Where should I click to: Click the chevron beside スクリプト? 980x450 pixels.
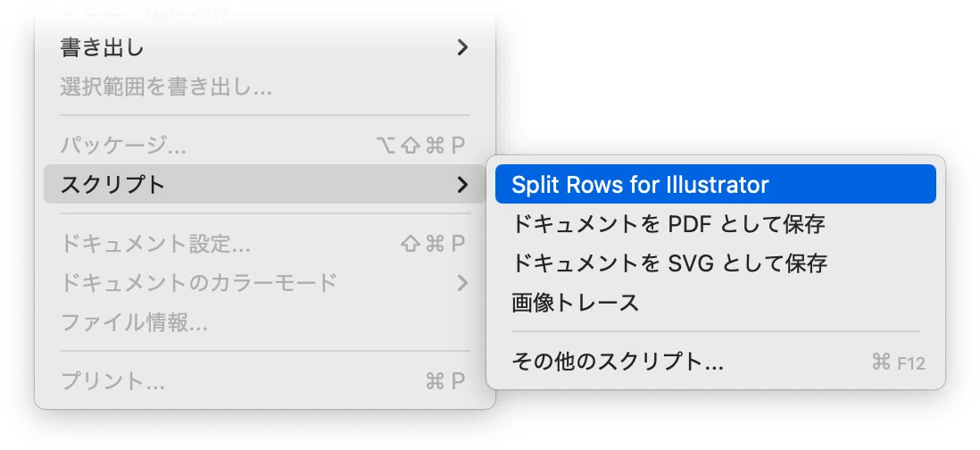click(461, 184)
